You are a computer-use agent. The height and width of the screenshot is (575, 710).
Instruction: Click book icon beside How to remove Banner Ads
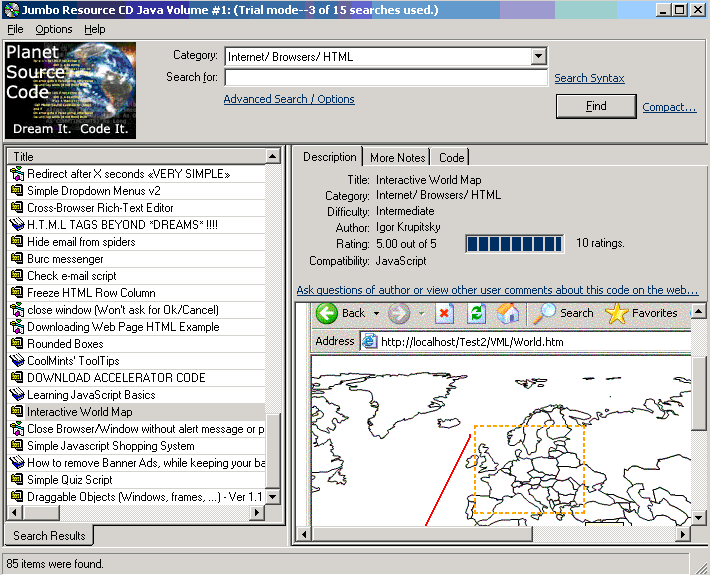pos(17,462)
